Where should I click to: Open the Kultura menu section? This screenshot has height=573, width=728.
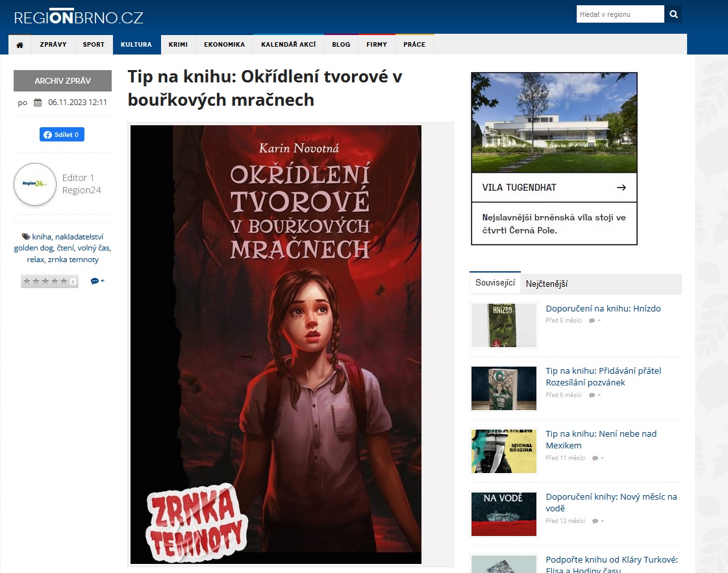[136, 45]
